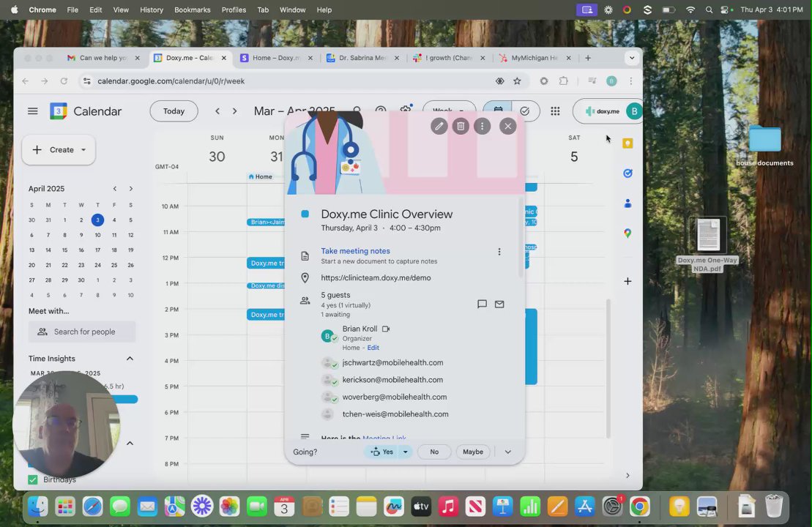Open Doxy.me One-Way NDA.pdf on desktop
Screen dimensions: 812x527
pyautogui.click(x=707, y=244)
